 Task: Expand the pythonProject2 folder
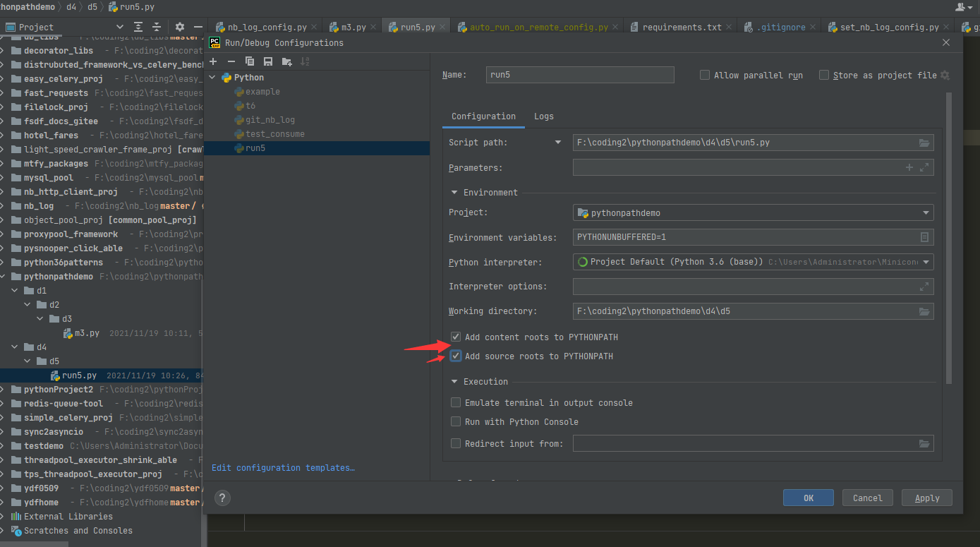[3, 390]
